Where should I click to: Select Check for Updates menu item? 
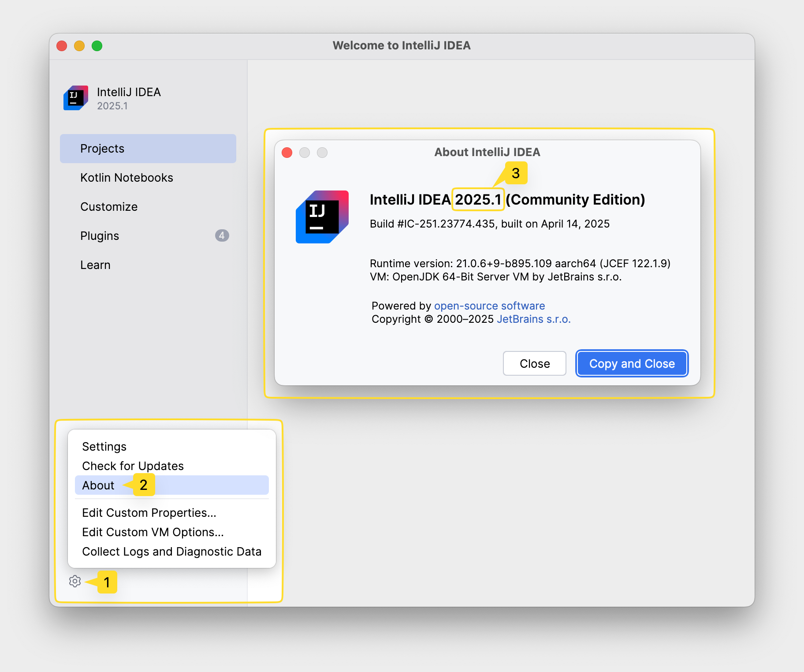172,466
